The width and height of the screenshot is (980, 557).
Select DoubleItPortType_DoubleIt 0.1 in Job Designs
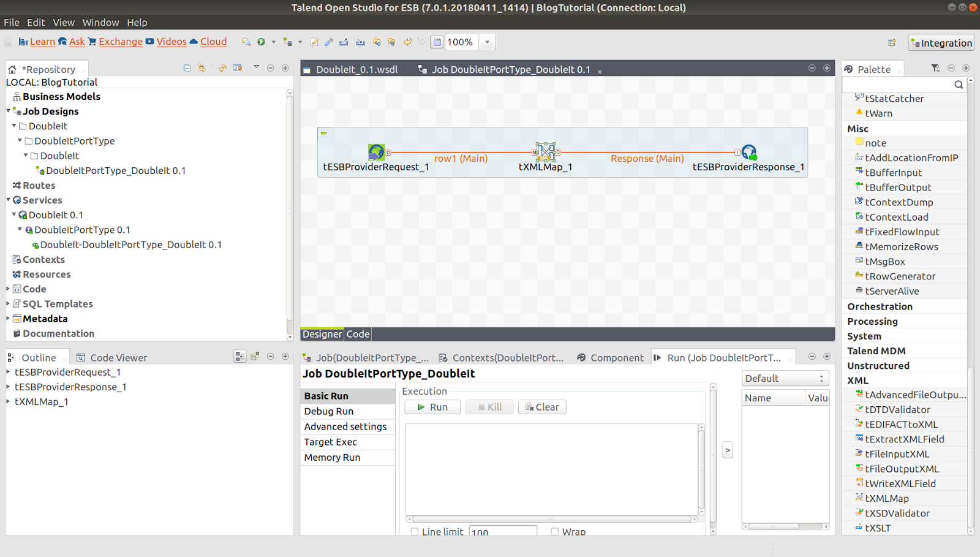(x=116, y=170)
